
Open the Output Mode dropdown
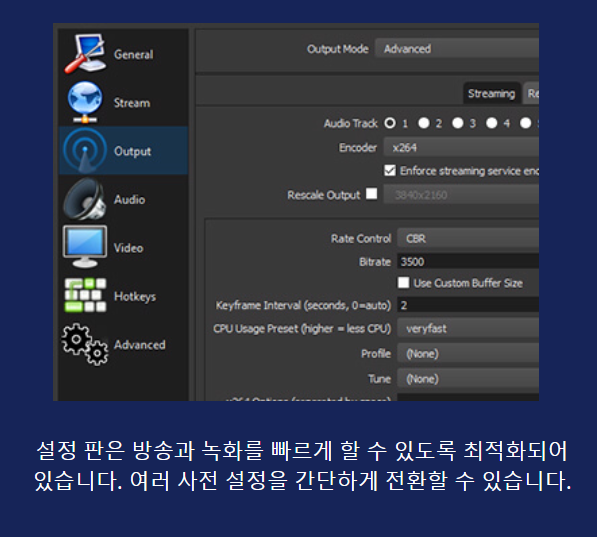click(x=457, y=48)
